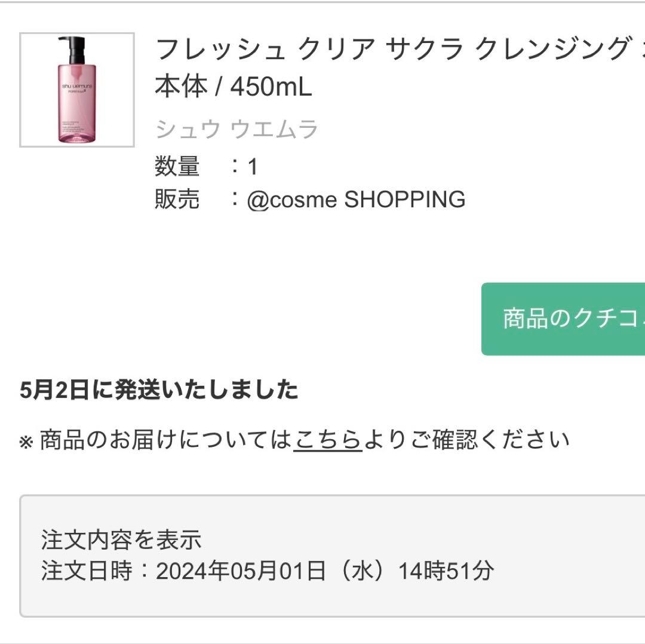
Task: Open the フレッシュ クリア サクラ クレンジング product page
Action: [x=358, y=51]
